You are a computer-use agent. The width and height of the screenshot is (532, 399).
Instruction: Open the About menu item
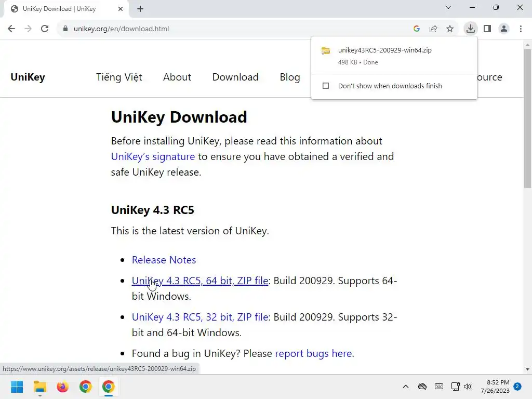tap(177, 77)
